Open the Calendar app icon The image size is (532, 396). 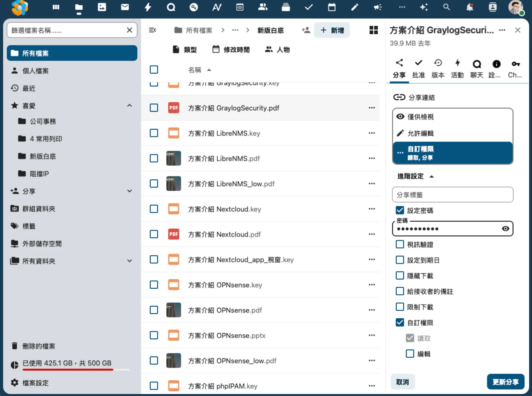coord(332,7)
